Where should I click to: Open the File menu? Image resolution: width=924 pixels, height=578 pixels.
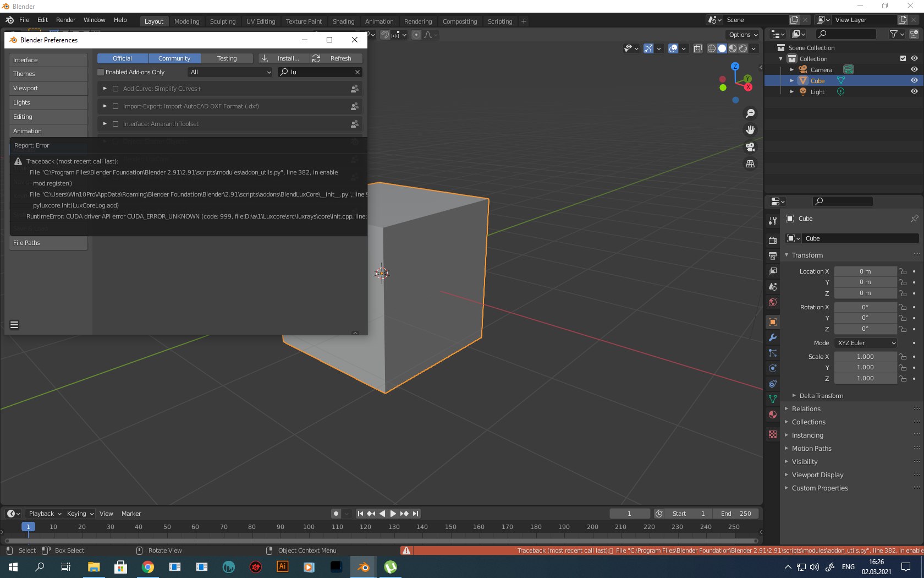point(24,20)
